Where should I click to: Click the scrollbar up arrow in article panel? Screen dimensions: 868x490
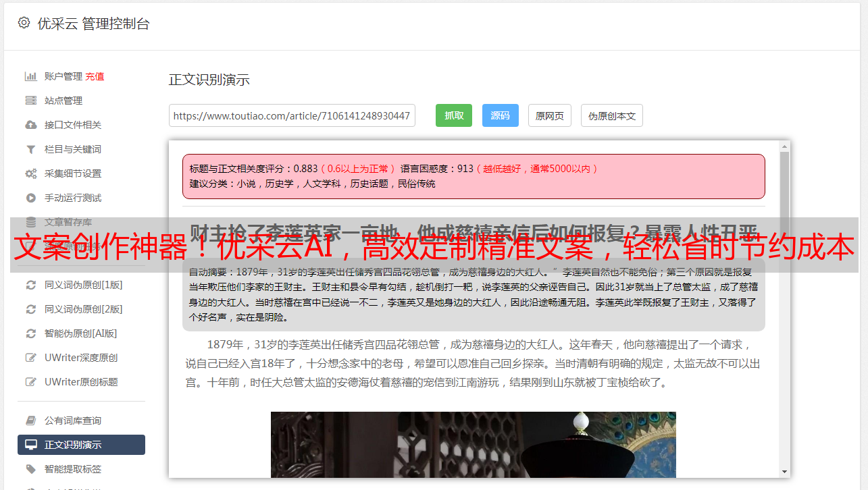click(784, 146)
